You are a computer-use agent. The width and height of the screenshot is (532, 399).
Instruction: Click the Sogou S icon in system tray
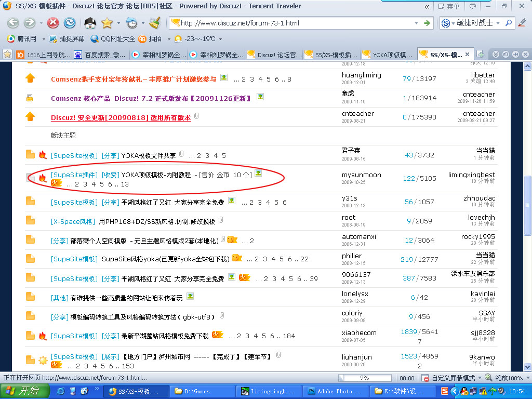click(x=444, y=391)
